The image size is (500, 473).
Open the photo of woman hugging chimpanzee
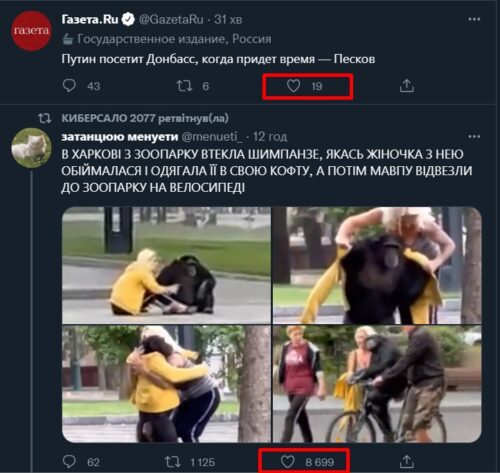tap(166, 384)
